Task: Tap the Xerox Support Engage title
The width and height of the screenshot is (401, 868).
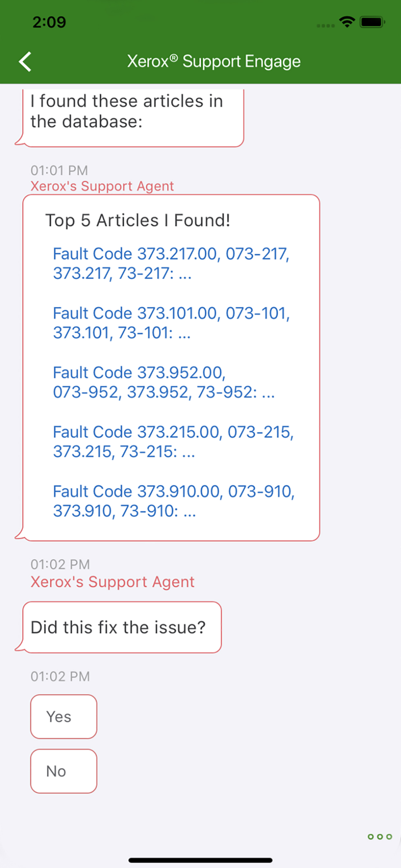Action: tap(214, 61)
